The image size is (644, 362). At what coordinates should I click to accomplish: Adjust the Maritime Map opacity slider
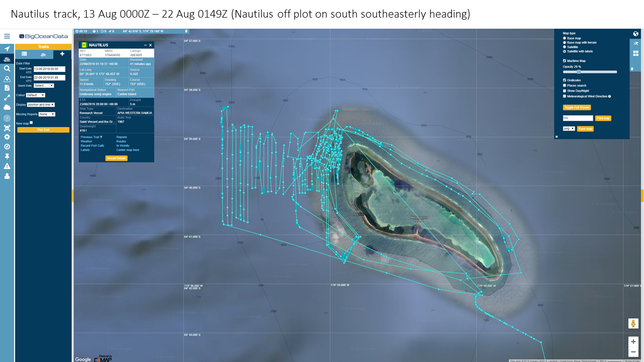click(579, 72)
